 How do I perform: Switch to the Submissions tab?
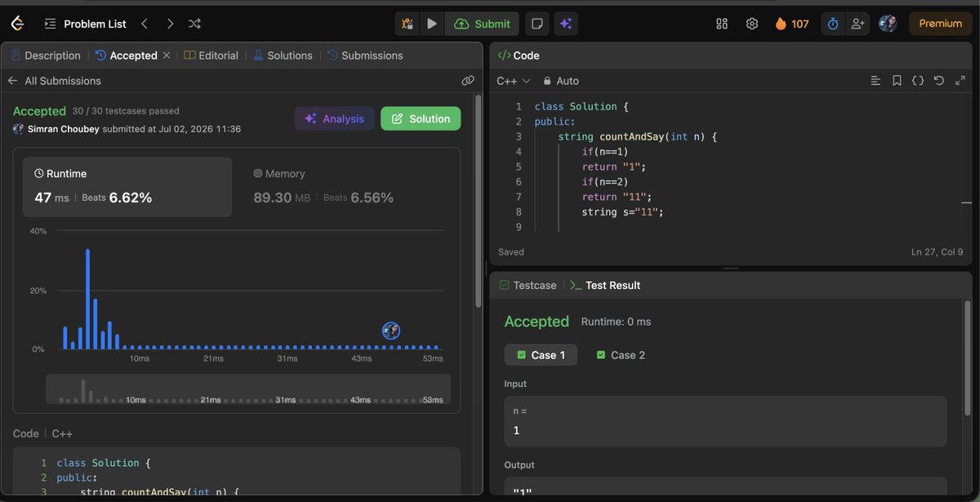365,56
